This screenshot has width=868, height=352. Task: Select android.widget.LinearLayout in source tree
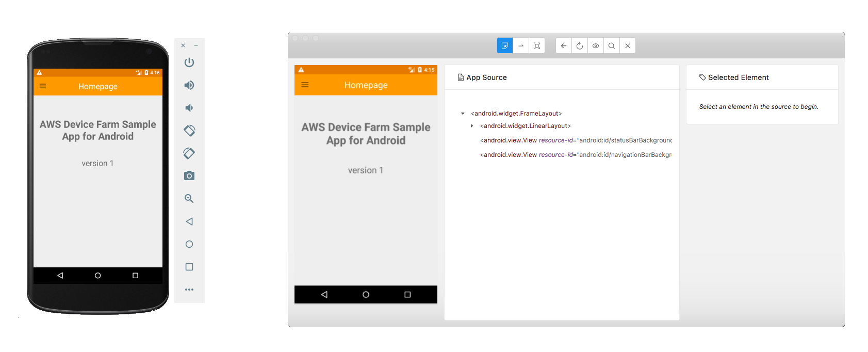click(526, 126)
